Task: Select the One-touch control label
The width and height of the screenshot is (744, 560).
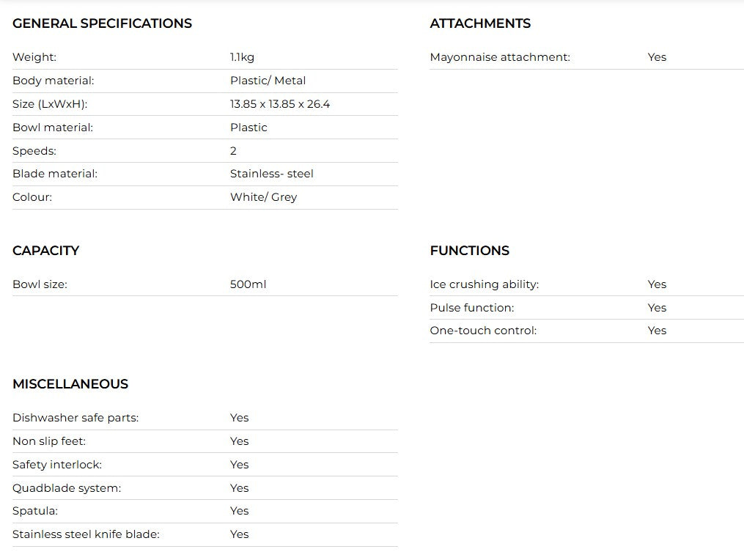Action: [483, 331]
